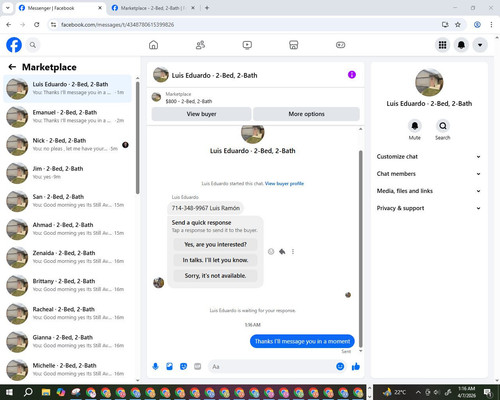Expand Media, files and links section
500x400 pixels.
[429, 191]
